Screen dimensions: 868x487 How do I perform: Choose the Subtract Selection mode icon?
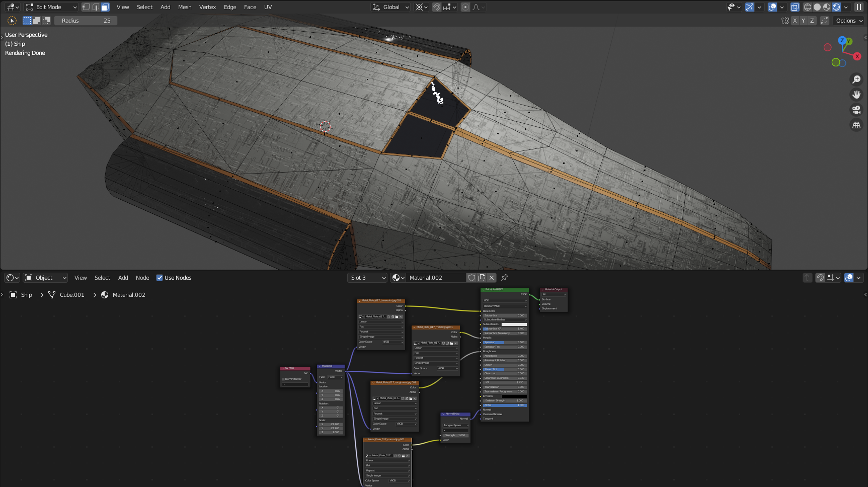(x=46, y=21)
